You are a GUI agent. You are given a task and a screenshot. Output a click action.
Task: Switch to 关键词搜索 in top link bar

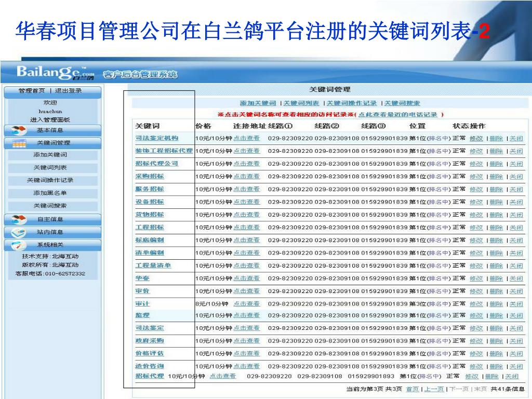(x=403, y=103)
